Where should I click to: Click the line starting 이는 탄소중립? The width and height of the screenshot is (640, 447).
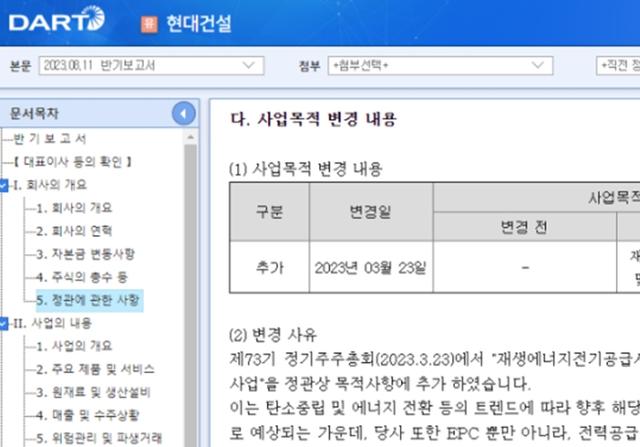435,408
